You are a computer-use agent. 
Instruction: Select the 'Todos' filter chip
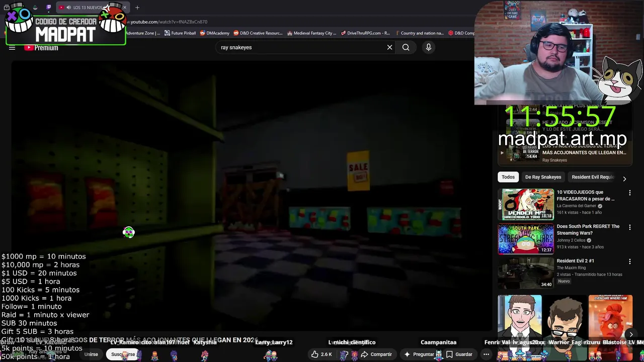(508, 177)
